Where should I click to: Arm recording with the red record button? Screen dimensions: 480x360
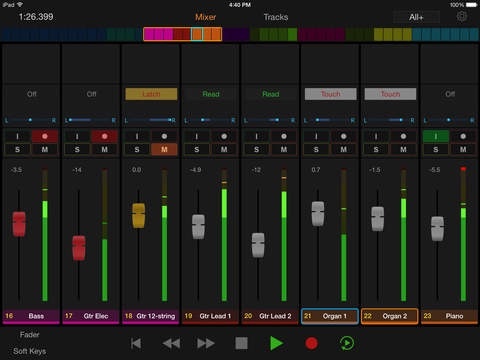[x=311, y=343]
